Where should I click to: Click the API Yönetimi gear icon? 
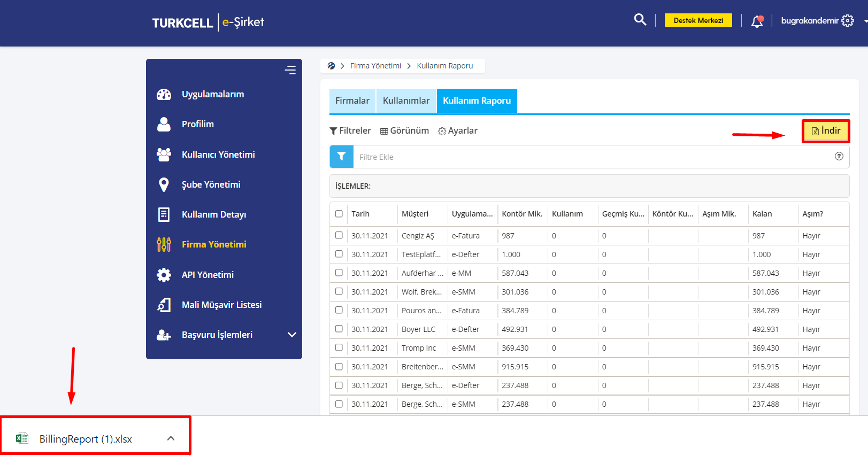coord(164,275)
